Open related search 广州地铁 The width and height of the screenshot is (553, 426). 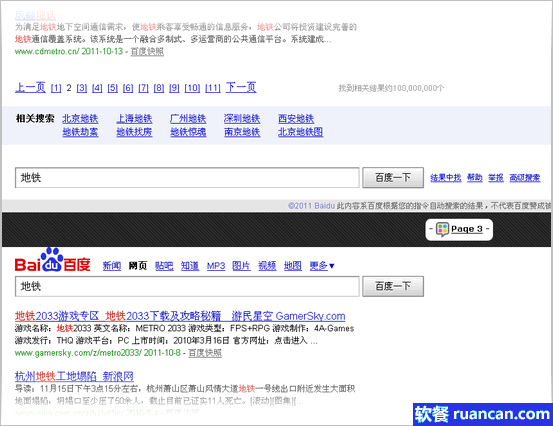pyautogui.click(x=188, y=118)
